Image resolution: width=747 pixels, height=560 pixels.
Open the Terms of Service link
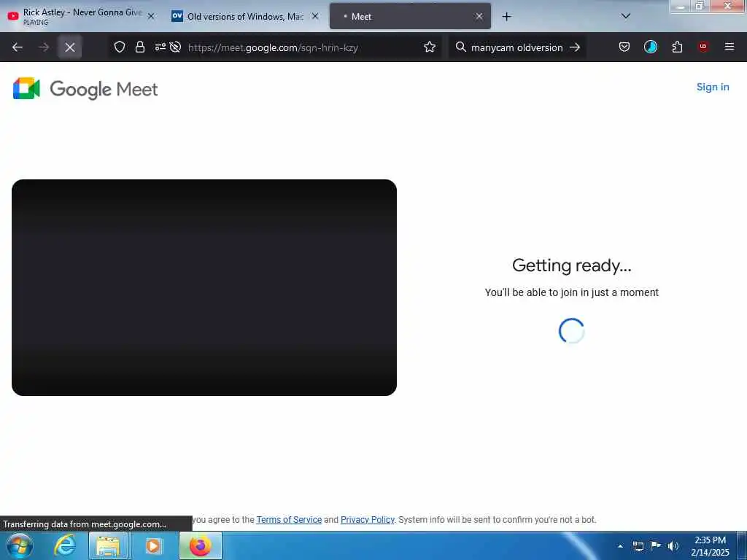tap(289, 519)
